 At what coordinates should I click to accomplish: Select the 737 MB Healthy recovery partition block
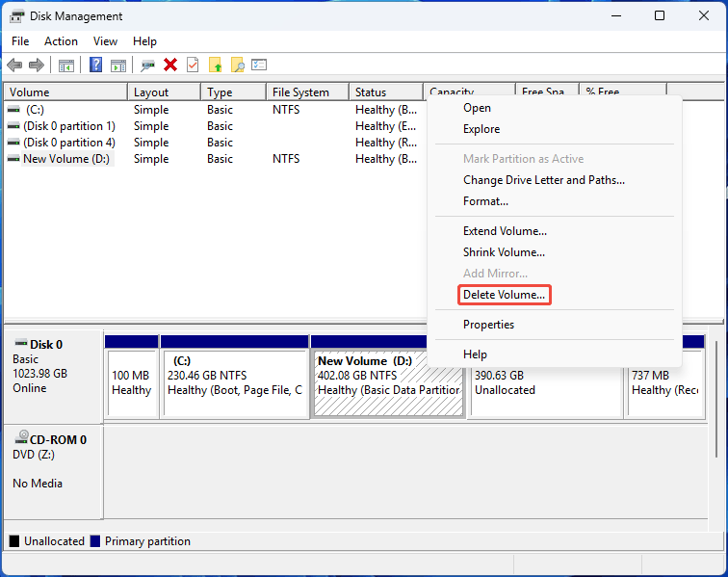click(665, 393)
